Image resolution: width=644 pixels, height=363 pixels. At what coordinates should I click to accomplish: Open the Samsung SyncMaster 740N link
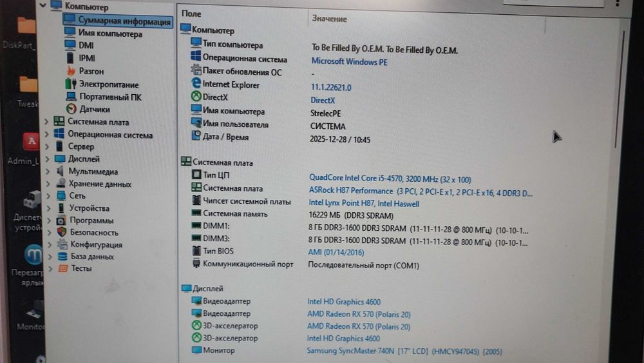click(x=404, y=351)
